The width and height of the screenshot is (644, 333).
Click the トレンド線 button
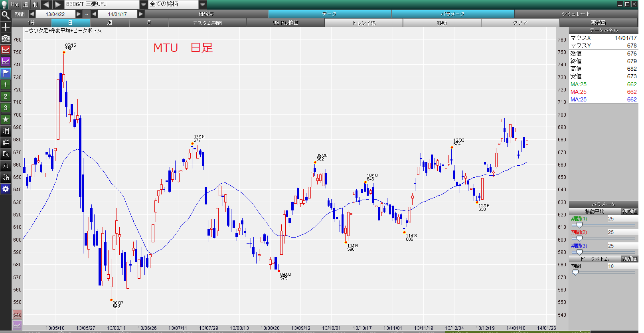coord(364,23)
